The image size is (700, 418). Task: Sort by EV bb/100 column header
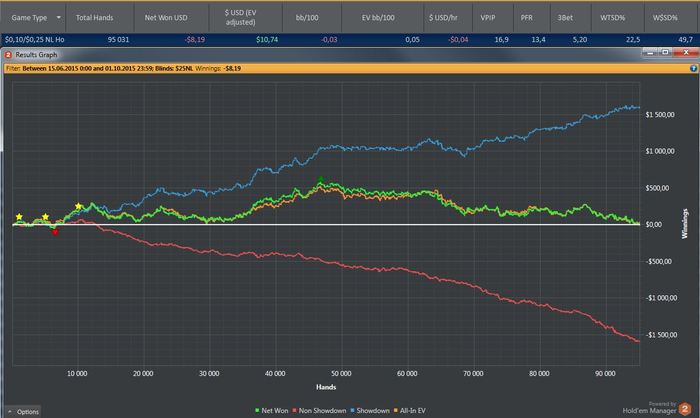click(x=378, y=18)
